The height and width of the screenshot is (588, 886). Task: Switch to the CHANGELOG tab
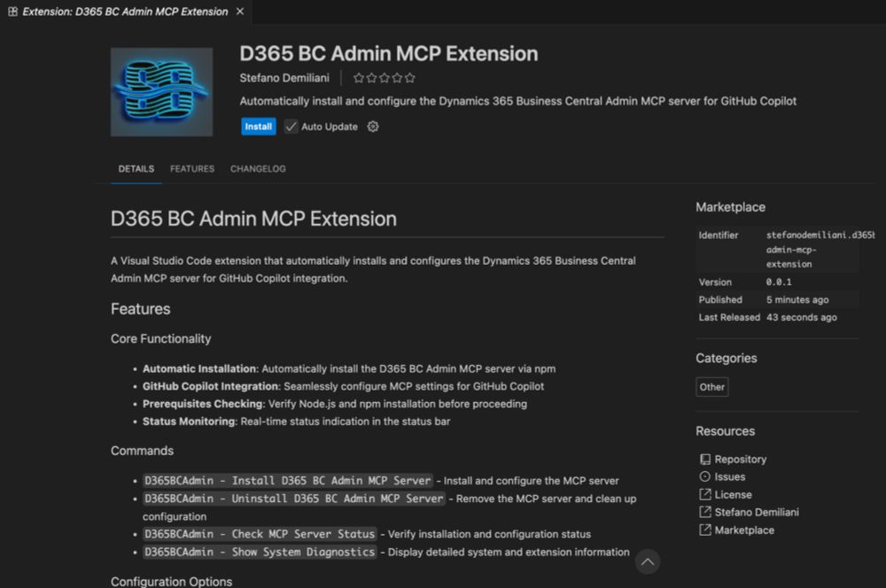click(x=258, y=169)
